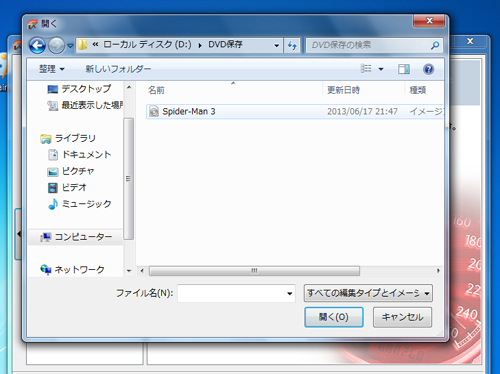Screen dimensions: 500x374
Task: Click the sidebar scroll up arrow
Action: 129,88
